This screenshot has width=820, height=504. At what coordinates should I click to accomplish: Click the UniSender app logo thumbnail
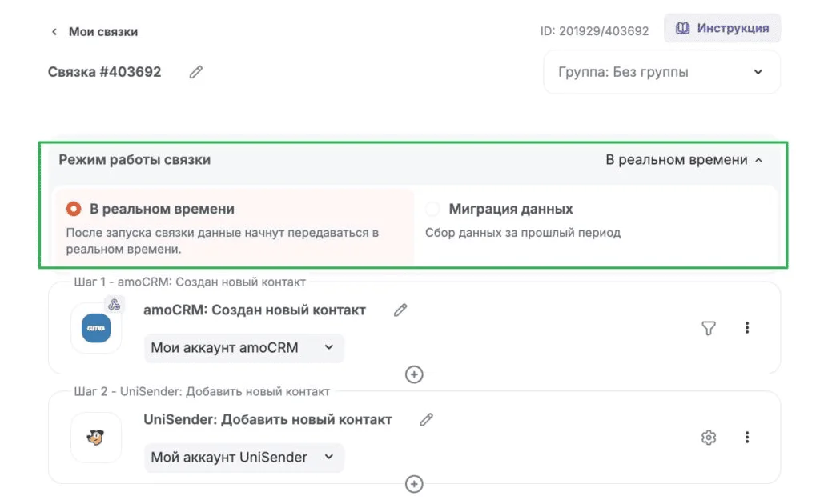pos(96,438)
